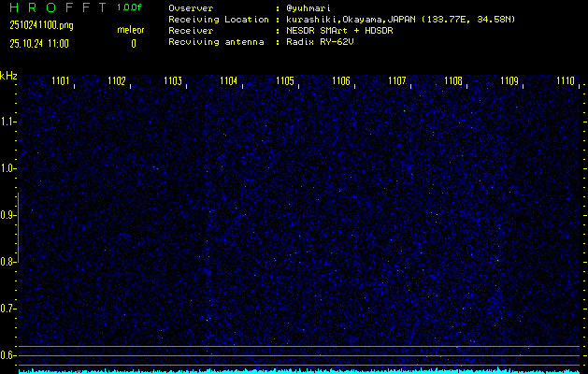
Task: Click the 1.00f version label
Action: click(130, 7)
